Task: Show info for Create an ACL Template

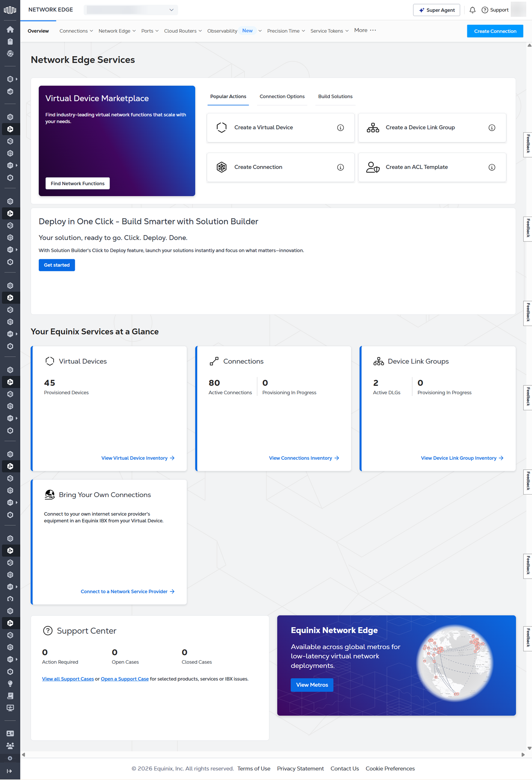Action: pos(492,167)
